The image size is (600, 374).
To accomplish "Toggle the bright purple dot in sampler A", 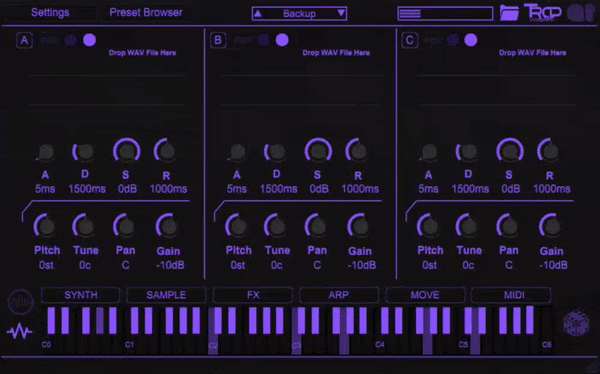I will pyautogui.click(x=90, y=40).
